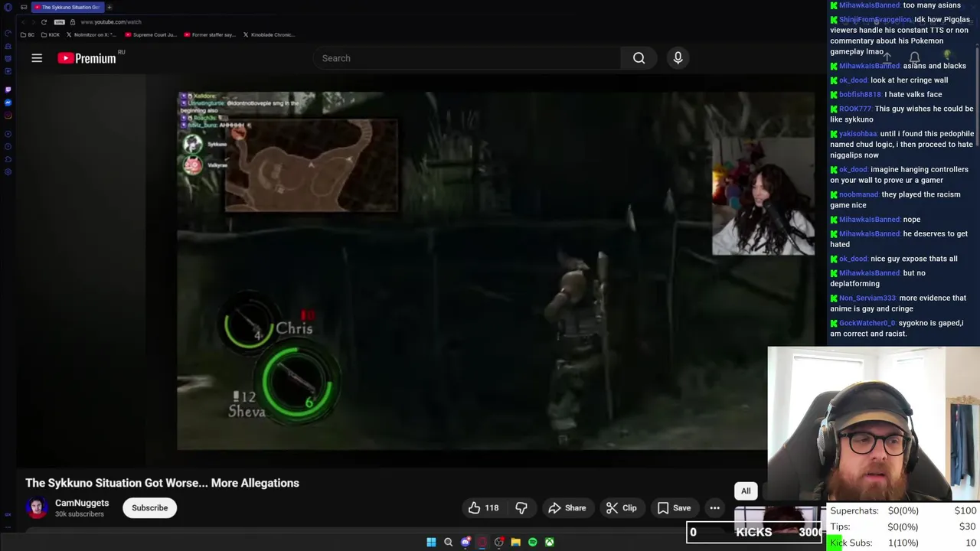Open Spotify from the taskbar
Image resolution: width=980 pixels, height=551 pixels.
coord(533,543)
